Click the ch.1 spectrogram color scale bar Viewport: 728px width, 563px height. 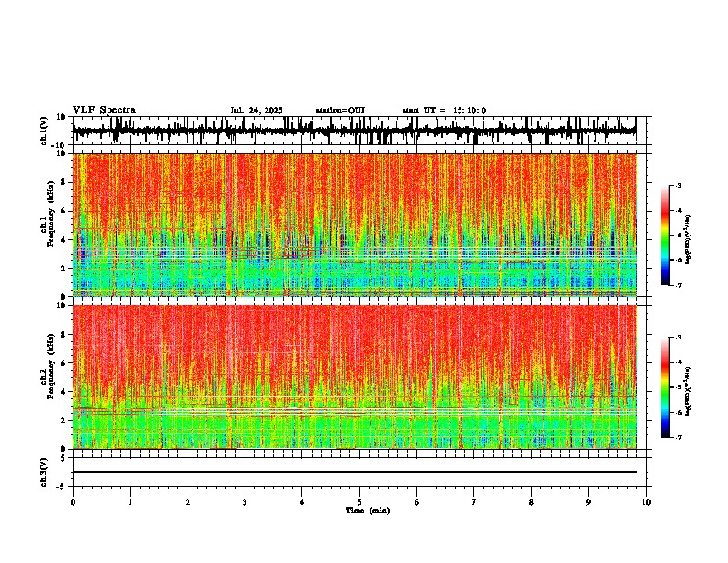point(665,235)
